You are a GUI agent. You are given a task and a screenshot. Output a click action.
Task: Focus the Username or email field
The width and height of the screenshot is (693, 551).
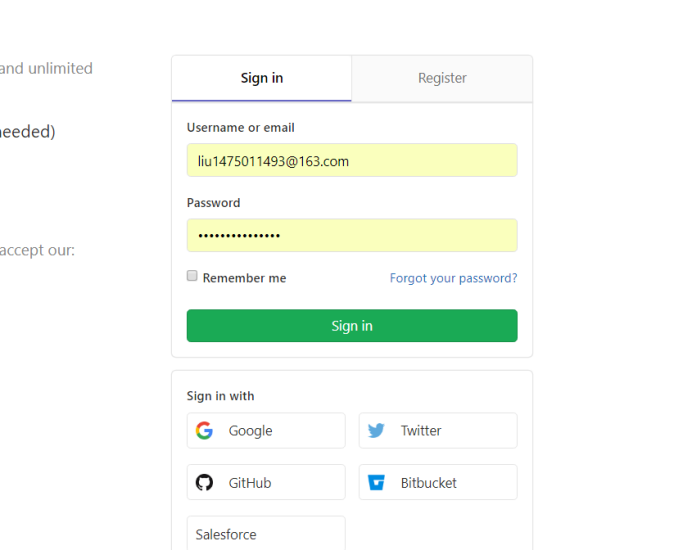tap(352, 160)
